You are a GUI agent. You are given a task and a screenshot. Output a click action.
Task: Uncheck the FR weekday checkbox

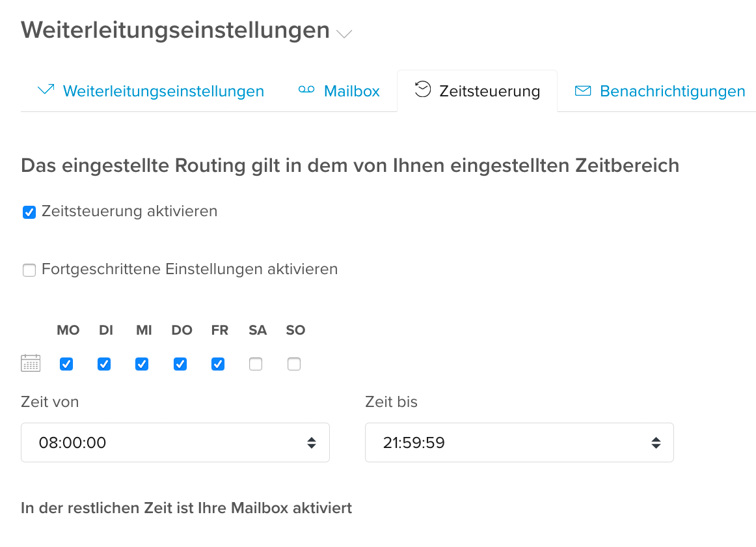(218, 363)
